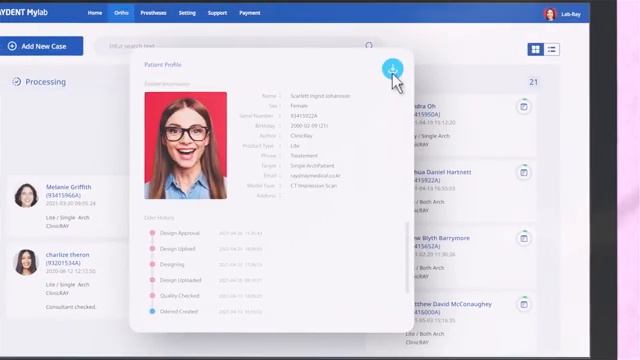Select the Design Uploaded history marker
Image resolution: width=640 pixels, height=360 pixels.
(152, 280)
